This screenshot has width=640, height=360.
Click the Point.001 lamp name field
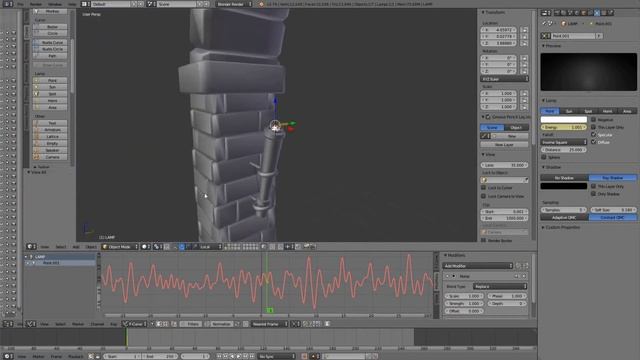[573, 36]
